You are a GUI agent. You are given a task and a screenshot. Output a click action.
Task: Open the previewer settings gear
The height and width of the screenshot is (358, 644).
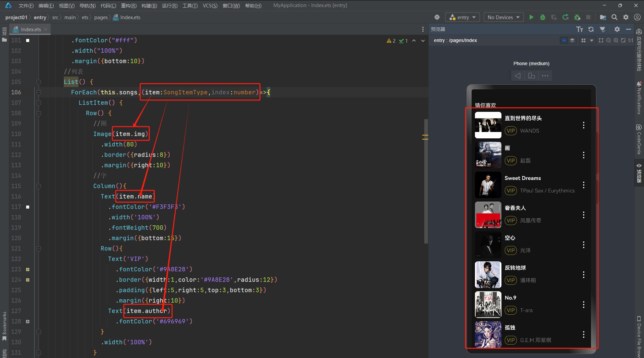click(617, 29)
